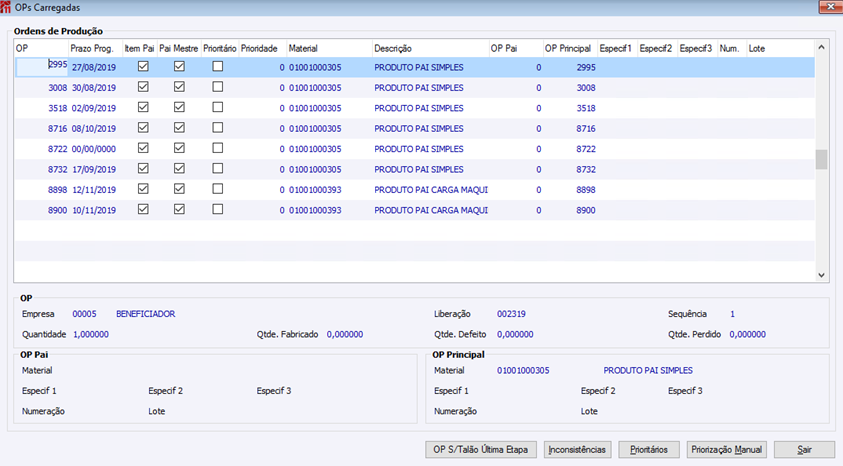Screen dimensions: 843x466
Task: Enable Prioritário checkbox for OP 8716
Action: click(x=217, y=128)
